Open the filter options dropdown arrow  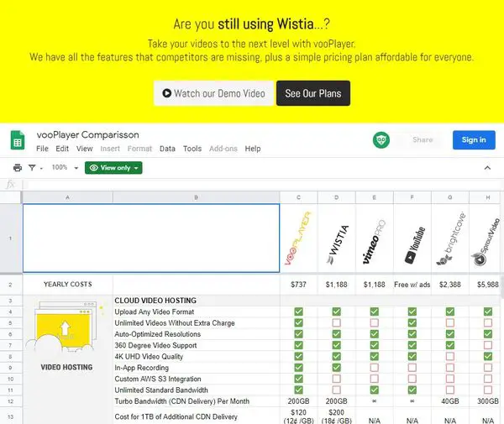coord(41,168)
